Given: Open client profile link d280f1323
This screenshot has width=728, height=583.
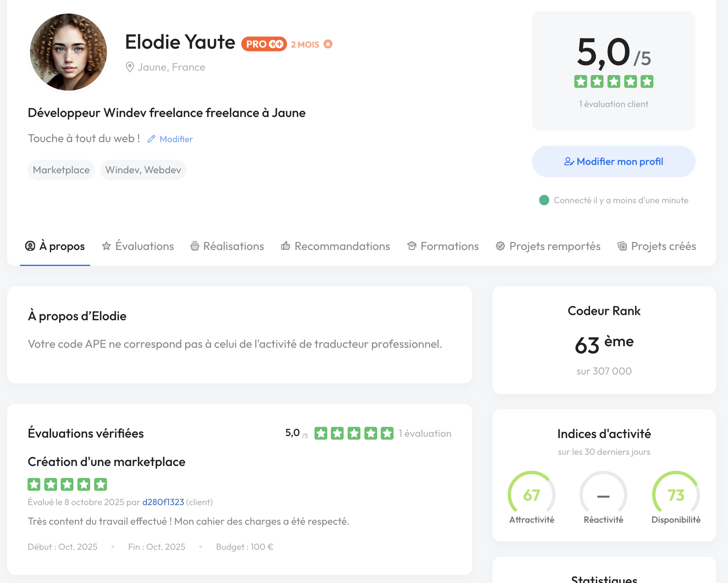Looking at the screenshot, I should tap(163, 502).
